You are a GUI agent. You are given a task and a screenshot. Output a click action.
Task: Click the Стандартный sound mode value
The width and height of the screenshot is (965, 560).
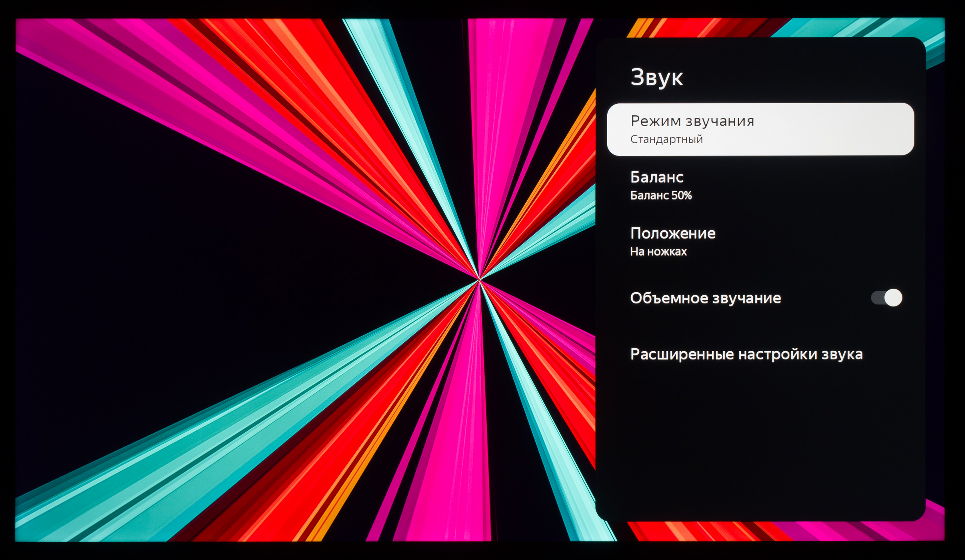click(666, 139)
